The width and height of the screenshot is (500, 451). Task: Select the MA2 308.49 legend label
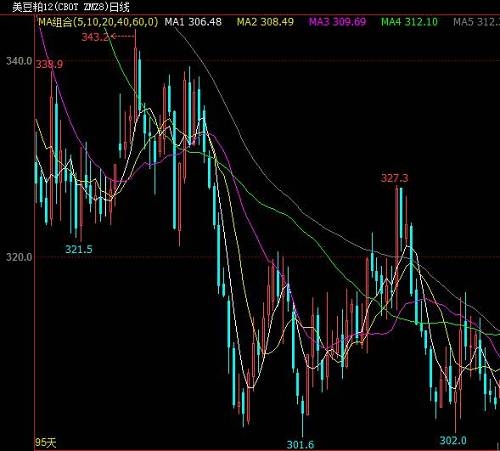(265, 22)
